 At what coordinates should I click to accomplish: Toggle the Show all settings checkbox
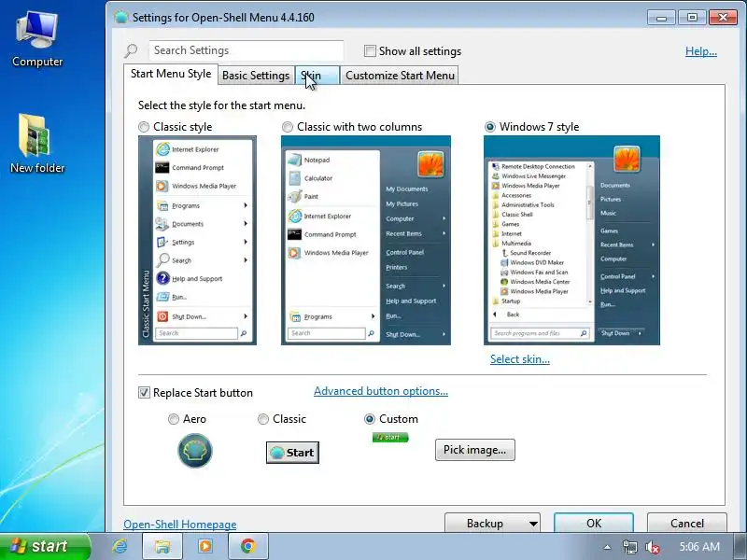[x=370, y=51]
